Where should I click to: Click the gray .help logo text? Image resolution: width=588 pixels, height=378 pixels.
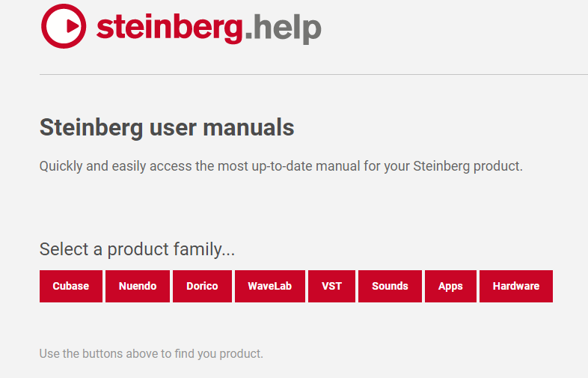tap(283, 28)
